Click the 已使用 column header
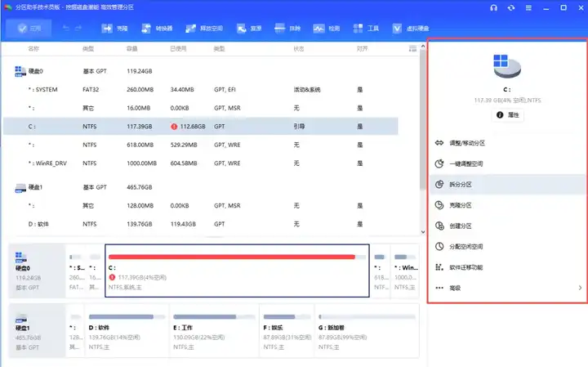 [x=178, y=49]
